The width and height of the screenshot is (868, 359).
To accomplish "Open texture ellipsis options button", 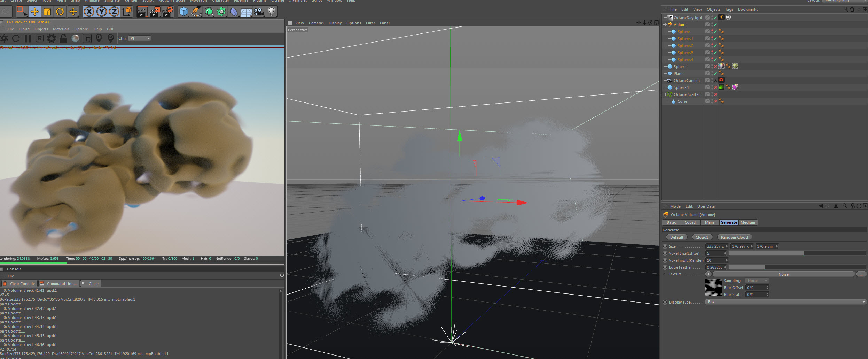I will pyautogui.click(x=861, y=274).
